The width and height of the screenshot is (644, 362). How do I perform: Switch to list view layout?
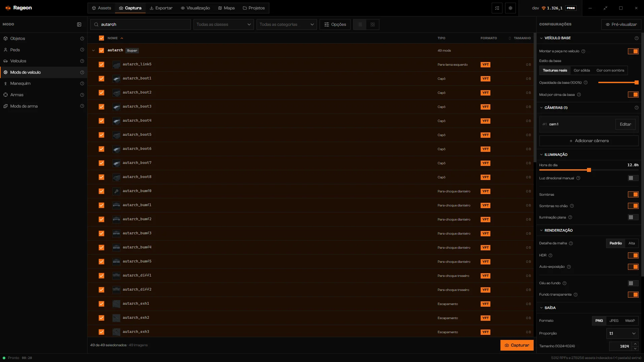click(360, 24)
